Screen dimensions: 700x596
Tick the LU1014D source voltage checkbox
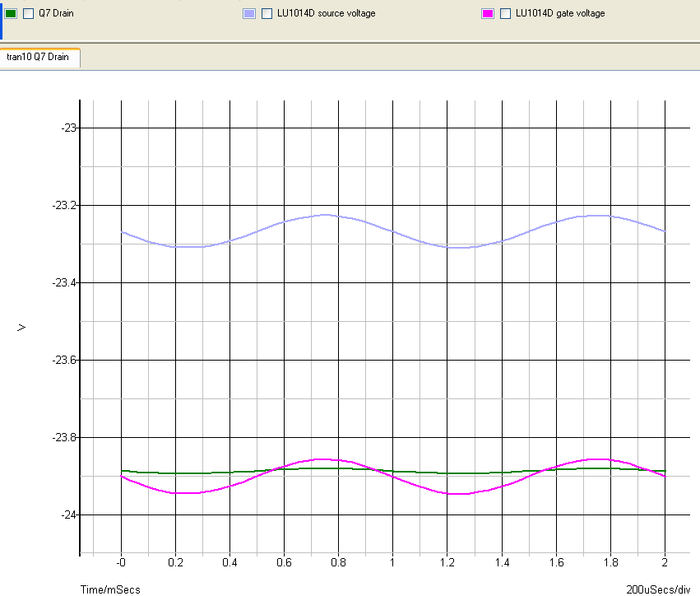pos(267,13)
